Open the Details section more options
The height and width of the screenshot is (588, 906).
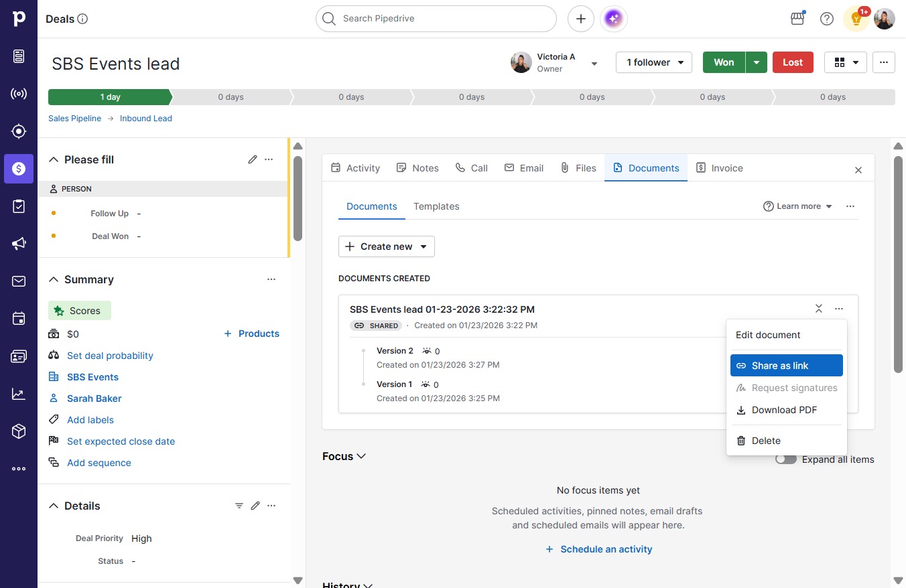(x=271, y=506)
